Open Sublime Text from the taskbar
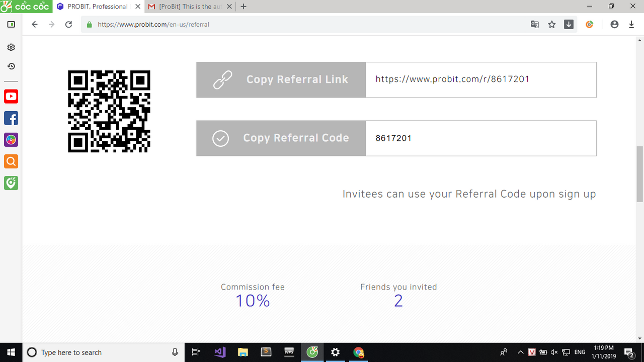644x362 pixels. [266, 352]
